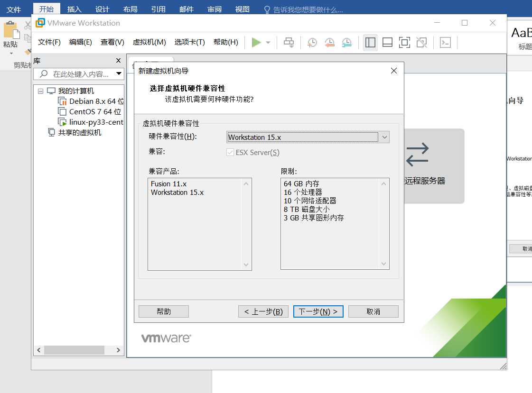Viewport: 532px width, 393px height.
Task: Click the Send Ctrl+Alt+Del toolbar icon
Action: (289, 42)
